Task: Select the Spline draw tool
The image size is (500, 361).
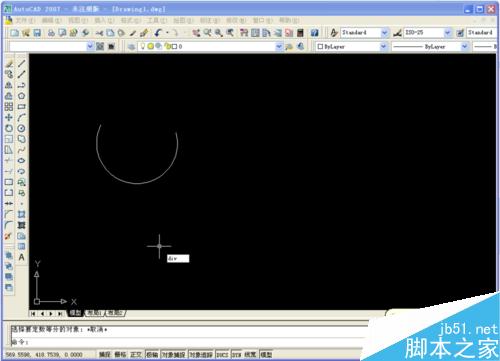Action: coord(22,150)
